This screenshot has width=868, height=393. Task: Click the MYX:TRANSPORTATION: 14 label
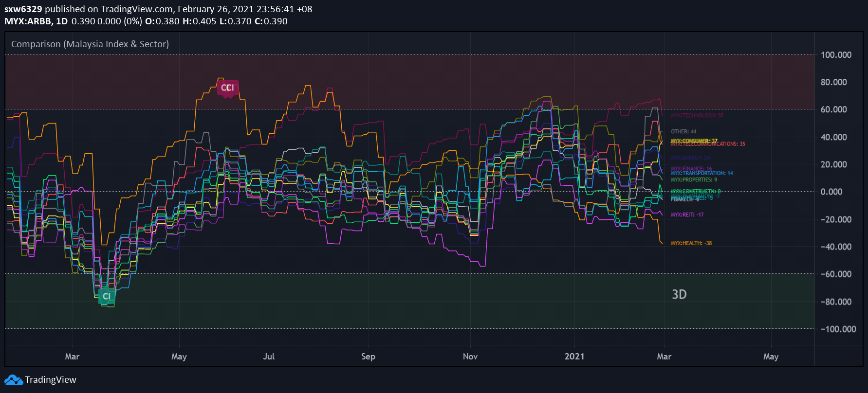702,173
